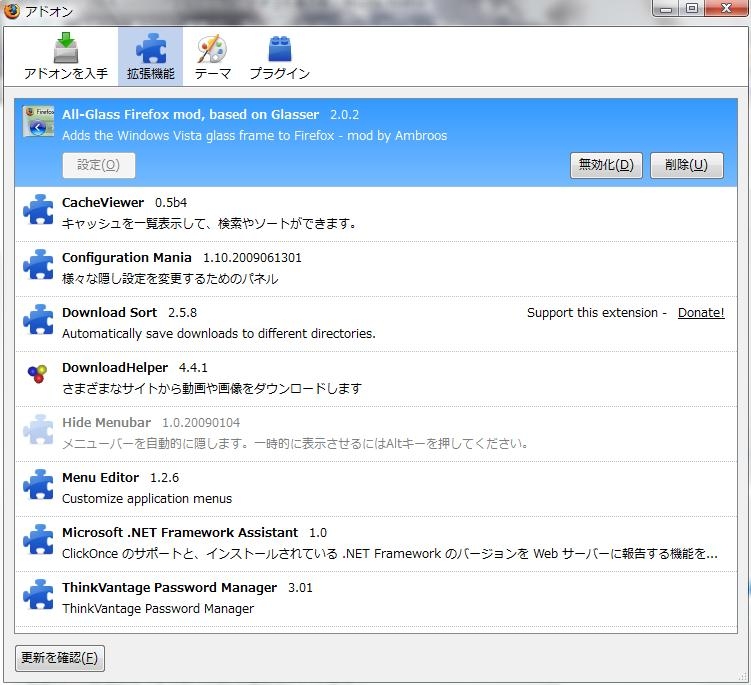751x685 pixels.
Task: Select Microsoft .NET Framework Assistant title
Action: coord(180,533)
